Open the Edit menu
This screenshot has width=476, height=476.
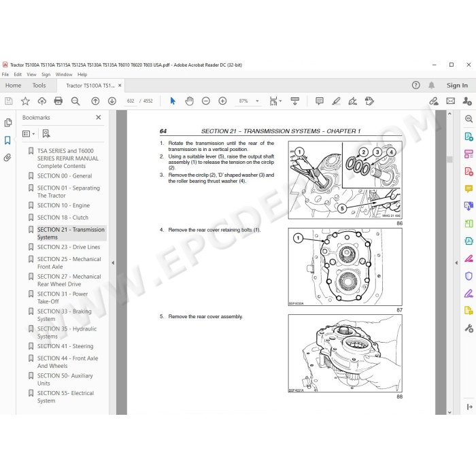18,74
